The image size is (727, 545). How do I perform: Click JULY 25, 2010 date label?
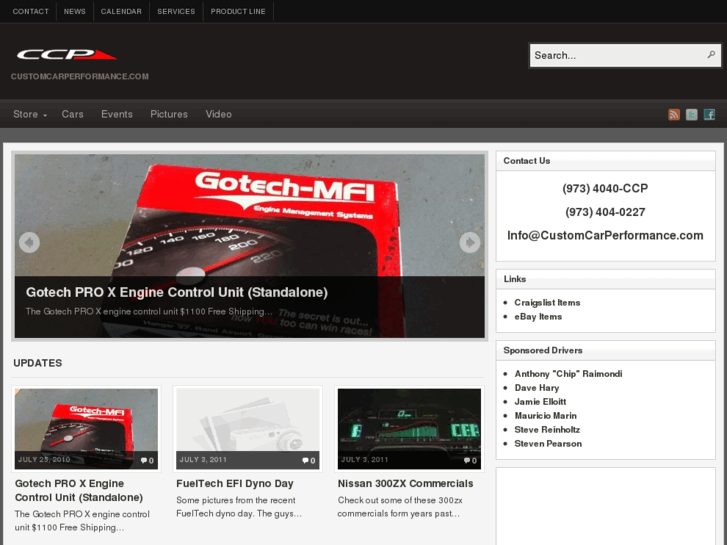[44, 460]
